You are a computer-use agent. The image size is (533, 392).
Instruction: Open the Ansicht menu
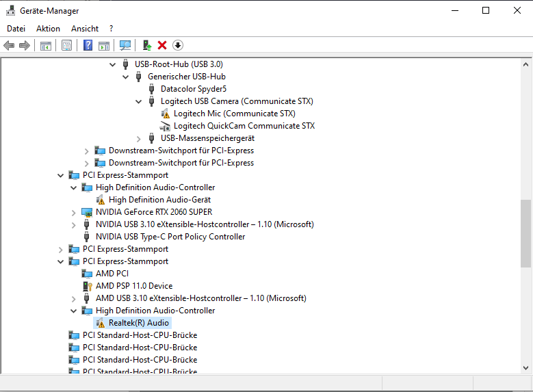pyautogui.click(x=85, y=29)
